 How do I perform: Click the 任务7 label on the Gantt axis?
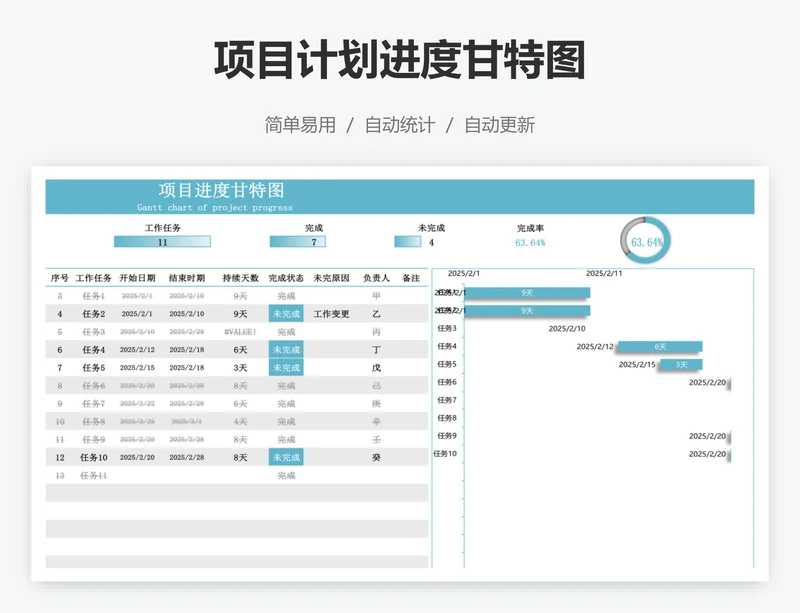447,400
